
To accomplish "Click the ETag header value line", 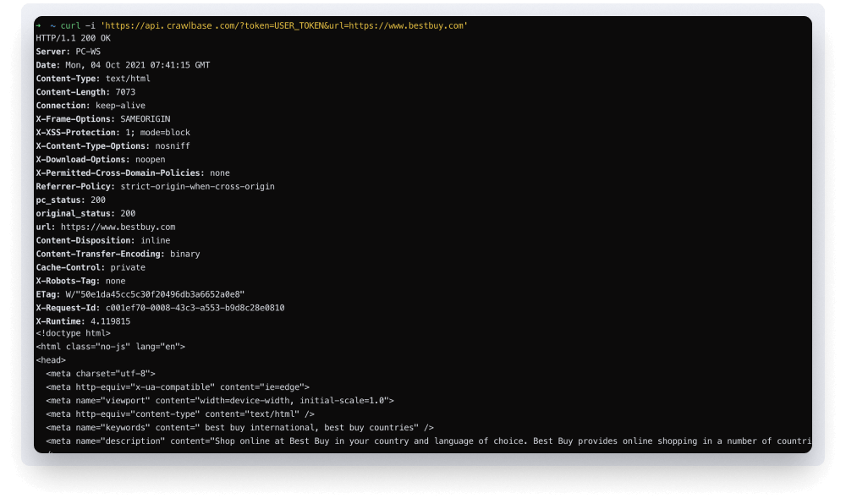I will [x=140, y=294].
